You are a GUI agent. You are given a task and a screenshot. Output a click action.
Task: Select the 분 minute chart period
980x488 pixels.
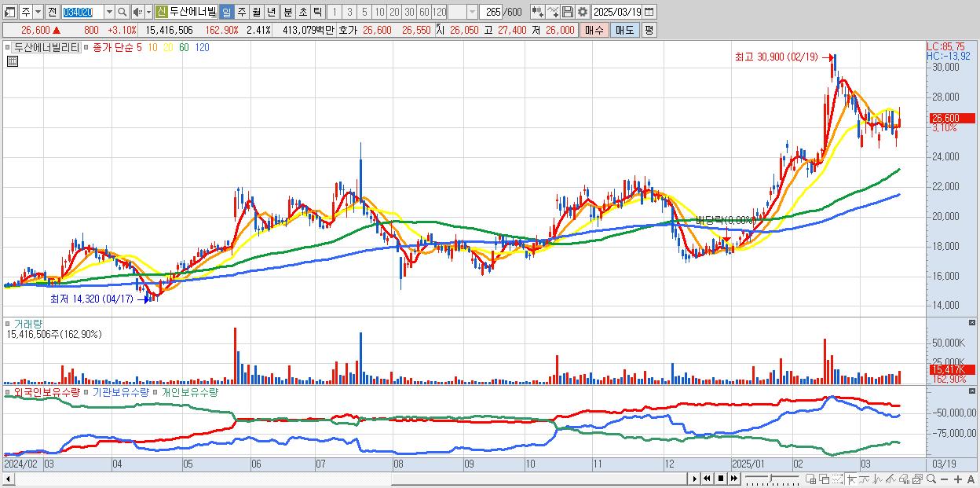287,12
